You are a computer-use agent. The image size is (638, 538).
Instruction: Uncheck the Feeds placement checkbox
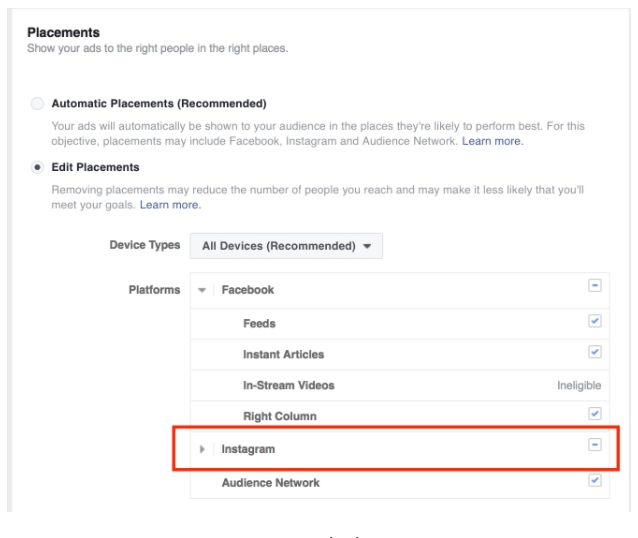pos(595,322)
